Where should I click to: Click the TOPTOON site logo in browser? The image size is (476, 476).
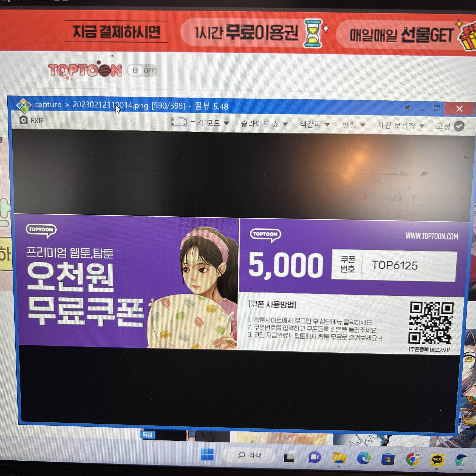pos(85,70)
